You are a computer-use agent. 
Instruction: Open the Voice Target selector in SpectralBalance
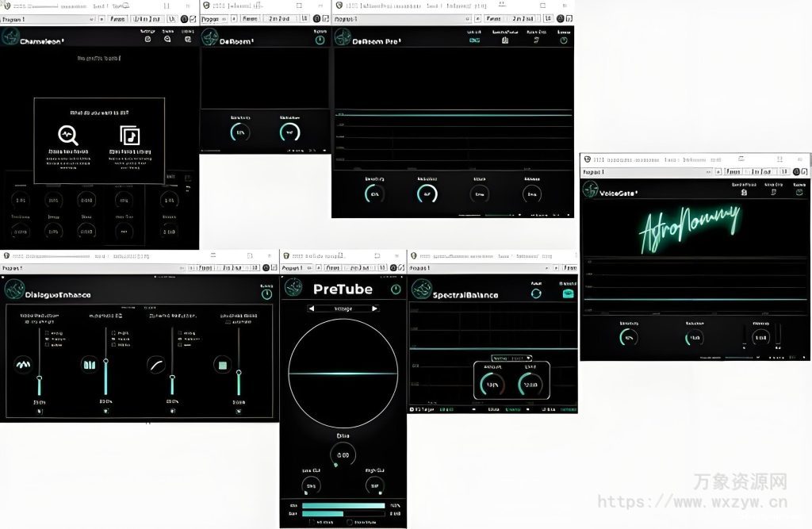point(511,358)
